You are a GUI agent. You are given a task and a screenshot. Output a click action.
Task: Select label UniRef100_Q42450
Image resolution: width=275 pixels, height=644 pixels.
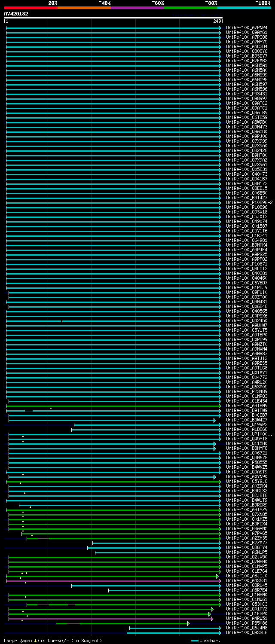(x=247, y=320)
